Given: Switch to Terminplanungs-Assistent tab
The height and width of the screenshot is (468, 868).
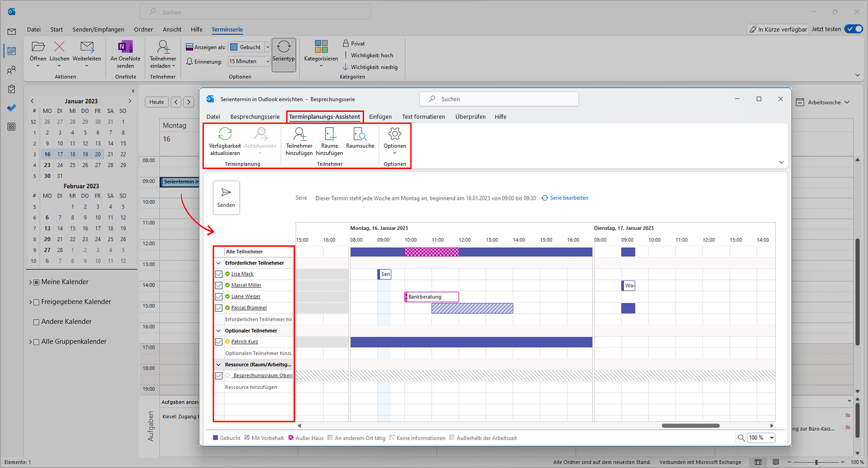Looking at the screenshot, I should click(x=325, y=116).
